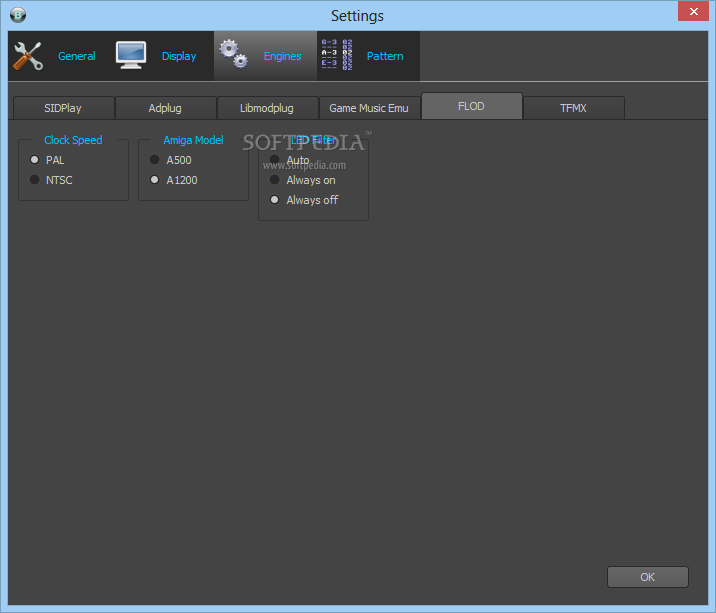Click the app logo in title bar
The width and height of the screenshot is (716, 613).
[x=18, y=15]
